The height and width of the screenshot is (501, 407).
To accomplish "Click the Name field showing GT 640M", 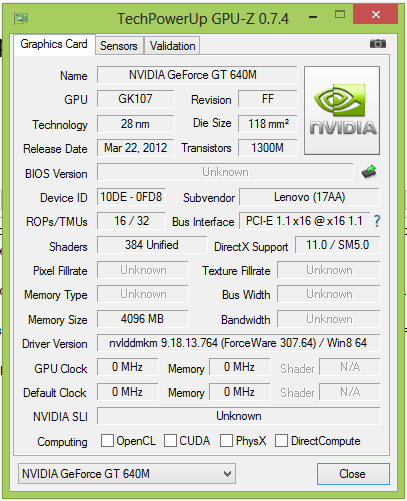I will point(197,75).
